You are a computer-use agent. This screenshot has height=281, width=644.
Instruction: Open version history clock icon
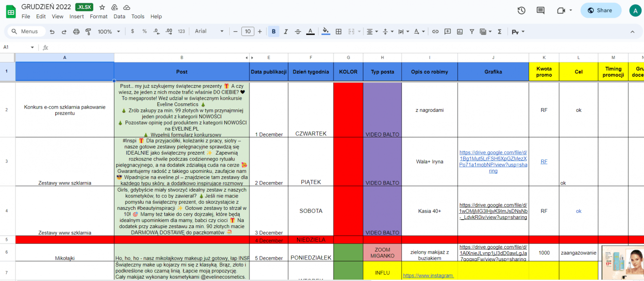(521, 11)
